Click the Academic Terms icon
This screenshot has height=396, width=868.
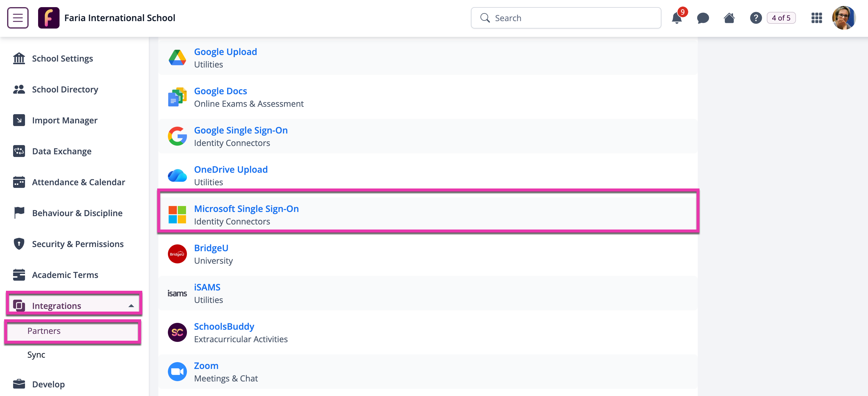pyautogui.click(x=19, y=274)
